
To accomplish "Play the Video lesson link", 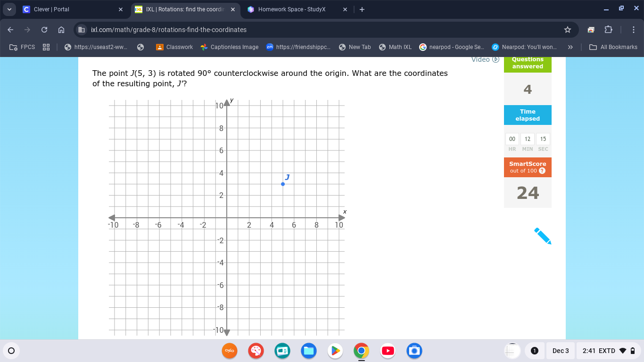I will tap(485, 59).
